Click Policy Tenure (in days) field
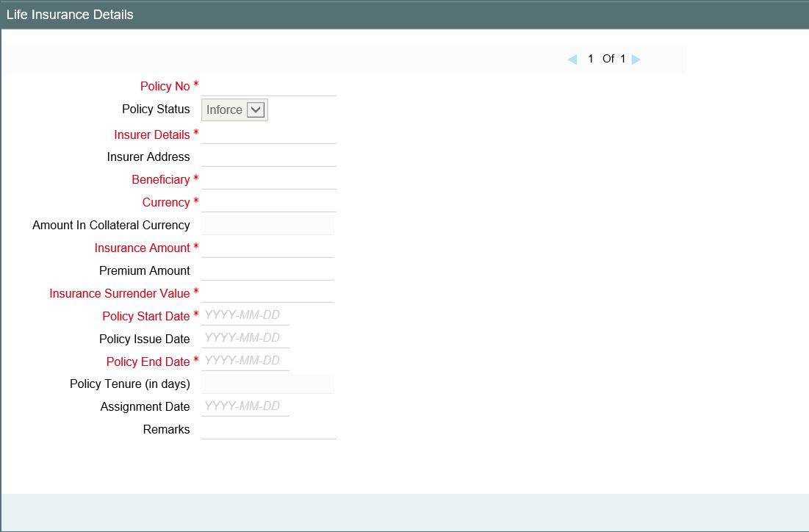The width and height of the screenshot is (809, 532). tap(267, 384)
